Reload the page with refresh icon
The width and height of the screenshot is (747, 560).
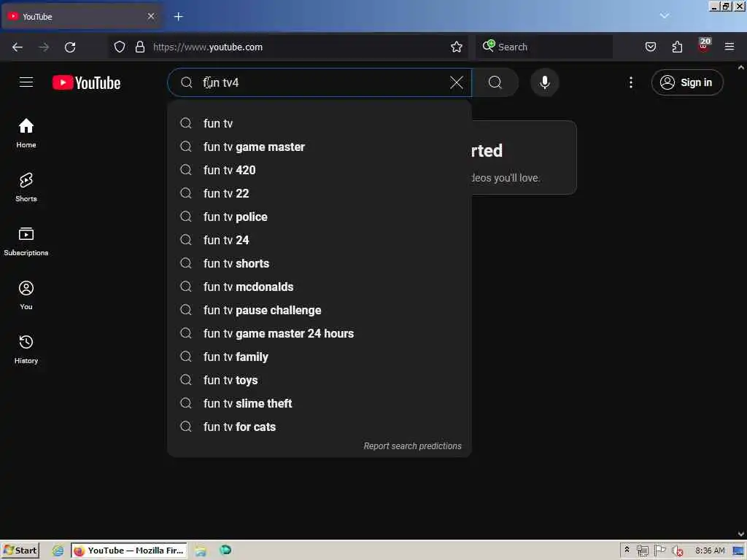[70, 47]
